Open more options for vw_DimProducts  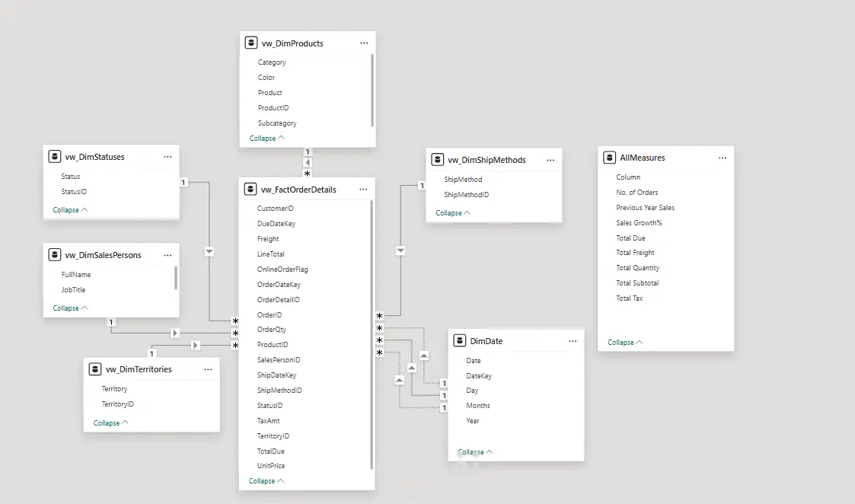click(x=364, y=43)
